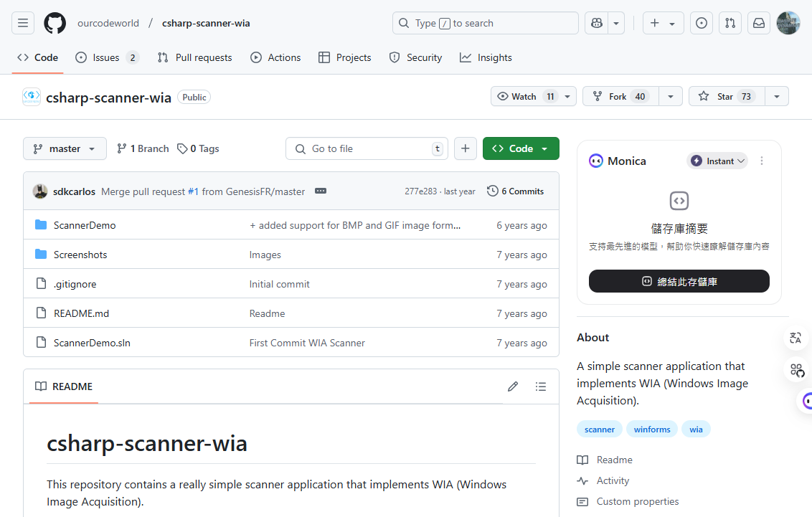Click the Fork button
Viewport: 812px width, 517px height.
[x=620, y=96]
